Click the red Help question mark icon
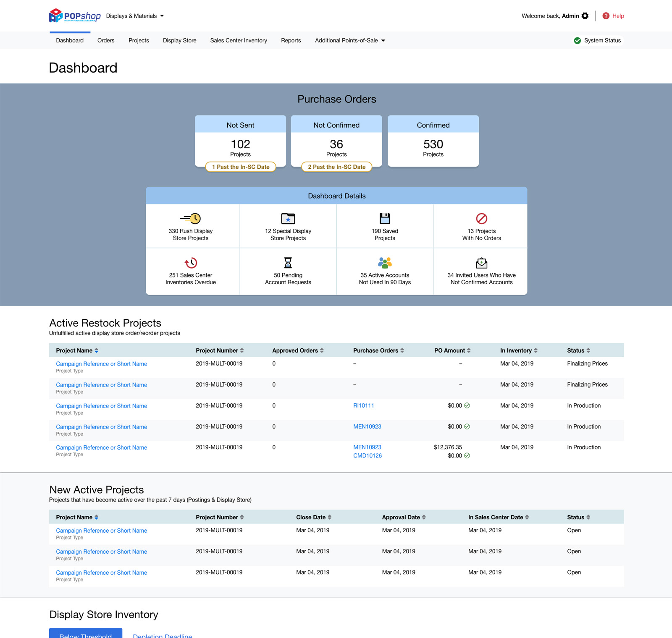Image resolution: width=672 pixels, height=638 pixels. [606, 16]
